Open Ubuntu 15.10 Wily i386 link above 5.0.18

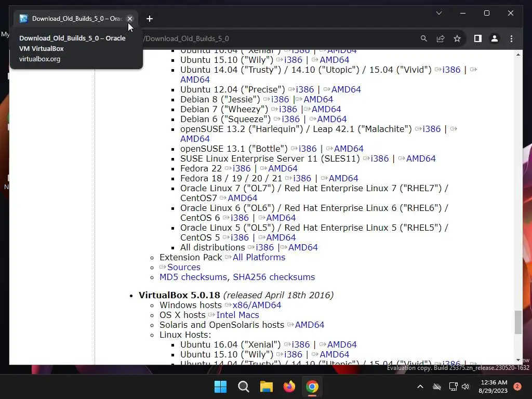pyautogui.click(x=293, y=60)
